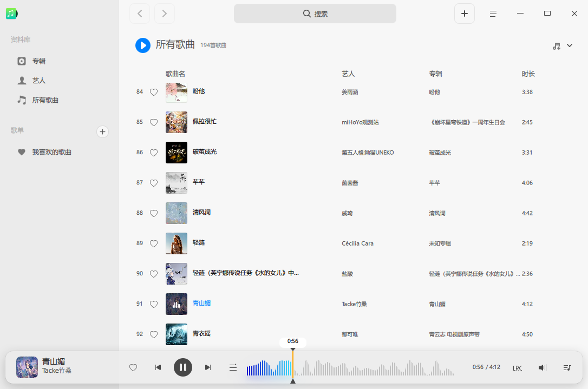Open the play queue list icon
The width and height of the screenshot is (588, 389).
pyautogui.click(x=567, y=368)
